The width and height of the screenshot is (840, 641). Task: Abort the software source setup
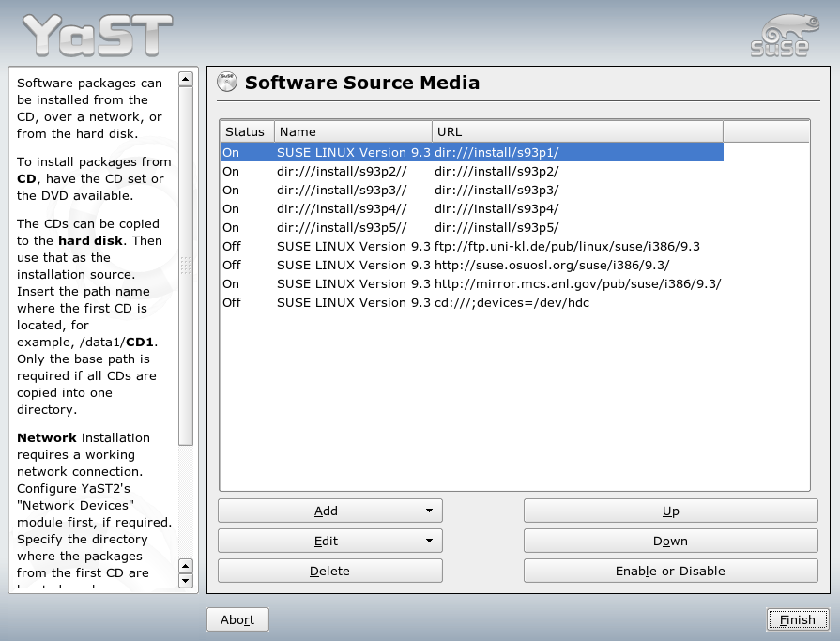237,619
